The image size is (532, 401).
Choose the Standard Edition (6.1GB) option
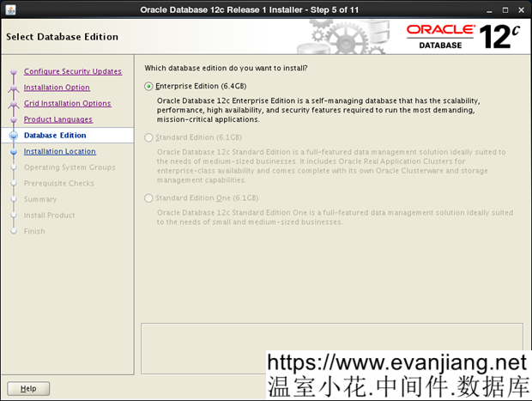tap(149, 137)
